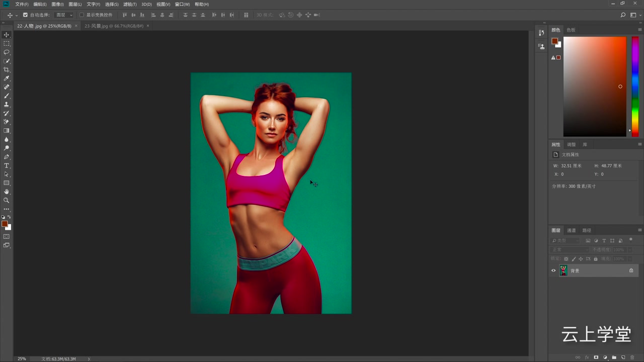This screenshot has height=362, width=644.
Task: Create a new layer icon
Action: [623, 357]
